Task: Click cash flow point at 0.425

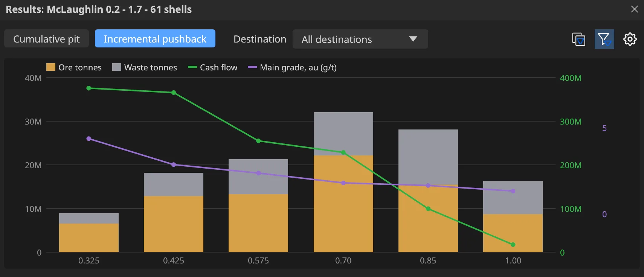Action: pos(174,93)
